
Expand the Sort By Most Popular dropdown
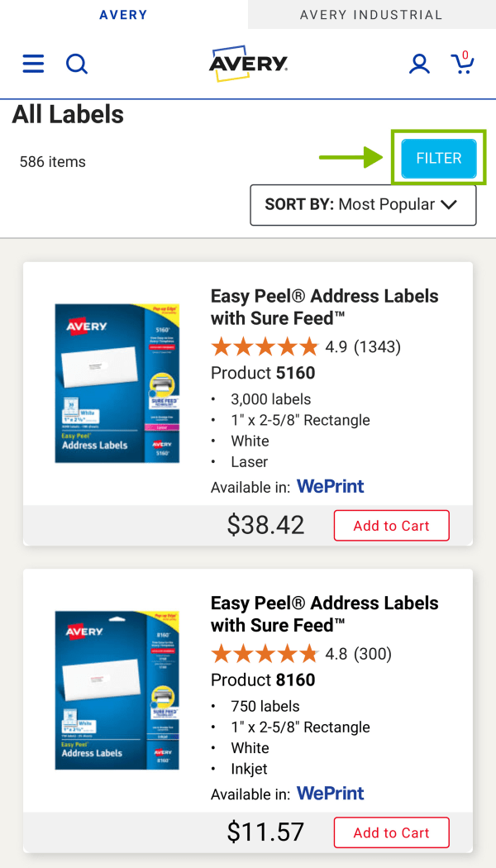point(363,205)
